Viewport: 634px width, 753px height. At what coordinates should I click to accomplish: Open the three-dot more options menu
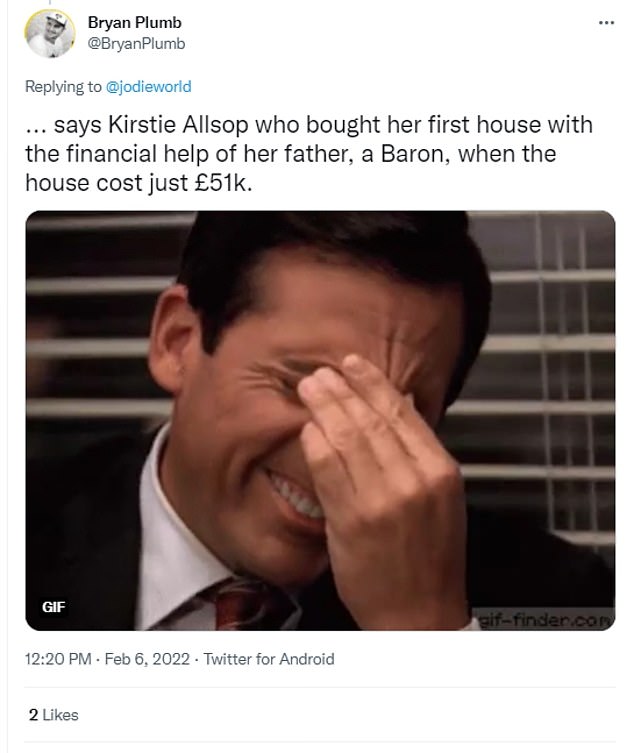(x=606, y=22)
